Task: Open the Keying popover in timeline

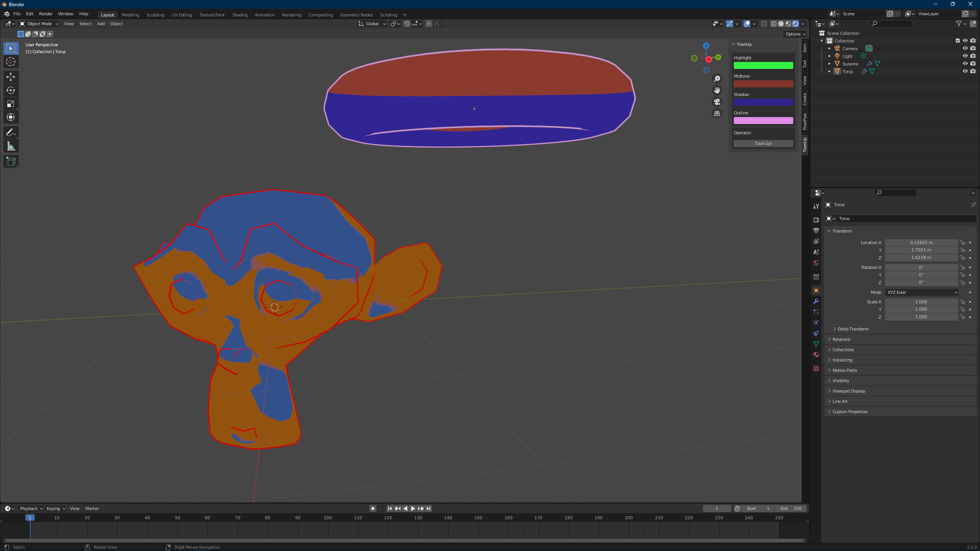Action: pyautogui.click(x=56, y=509)
